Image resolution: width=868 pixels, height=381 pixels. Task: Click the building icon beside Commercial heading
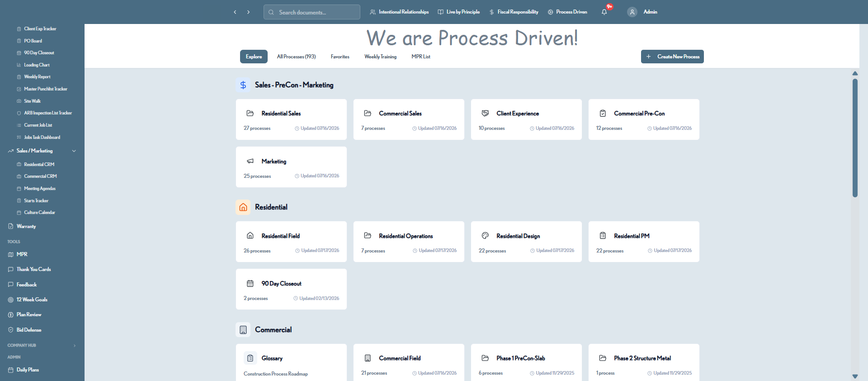(x=243, y=330)
